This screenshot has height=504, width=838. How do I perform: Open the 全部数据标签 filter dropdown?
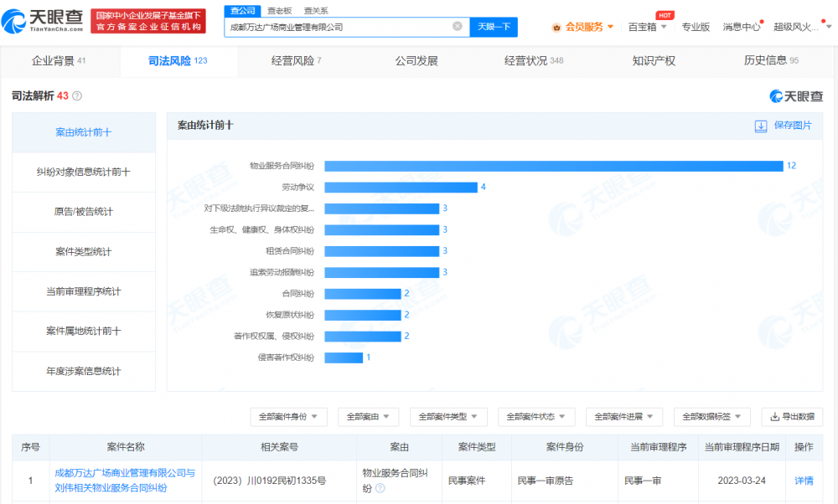pyautogui.click(x=711, y=417)
